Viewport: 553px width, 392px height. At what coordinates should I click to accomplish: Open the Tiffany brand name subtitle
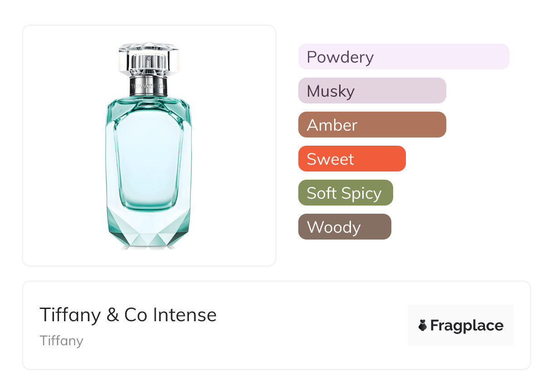pyautogui.click(x=61, y=341)
